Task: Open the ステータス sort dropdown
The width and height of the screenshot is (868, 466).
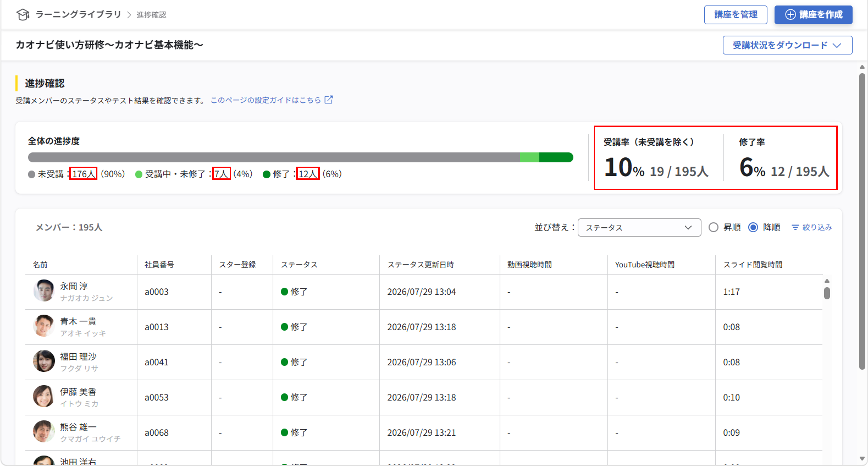Action: 639,228
